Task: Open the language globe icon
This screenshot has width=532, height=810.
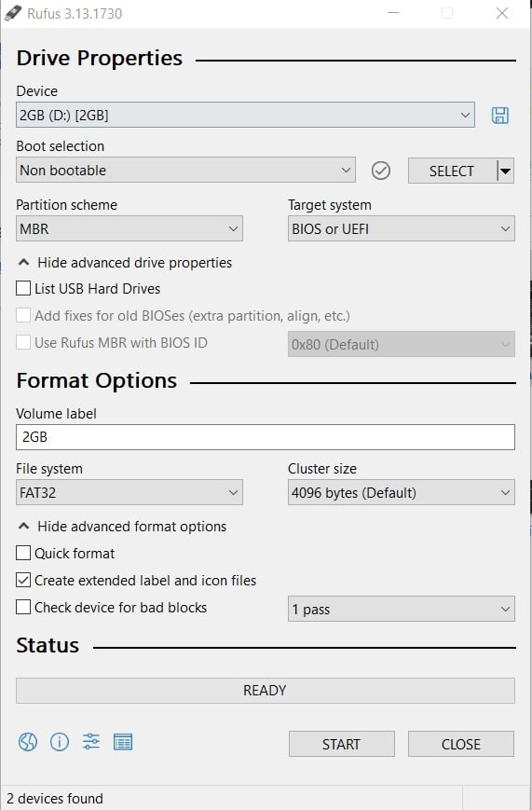Action: (28, 742)
